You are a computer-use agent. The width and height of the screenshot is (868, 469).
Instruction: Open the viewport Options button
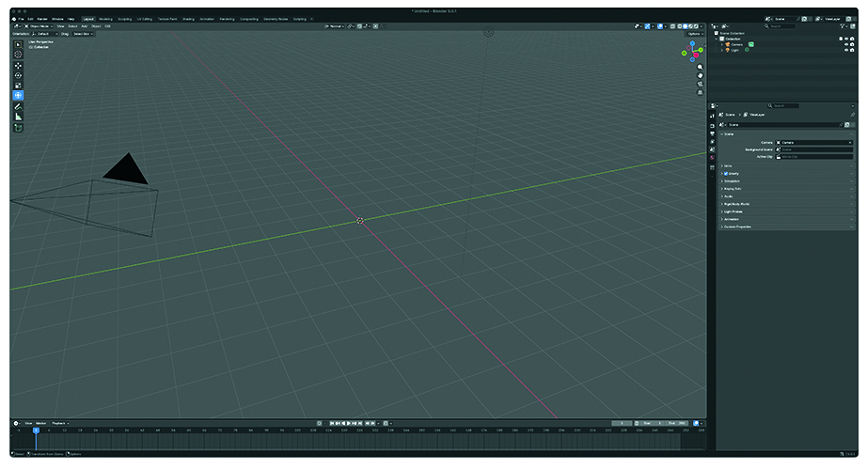click(x=694, y=34)
